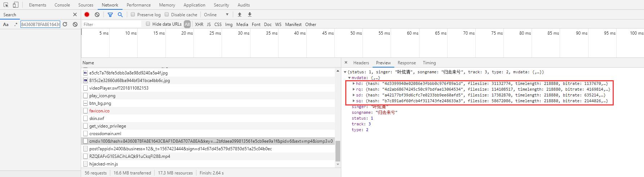Screen dimensions: 644x177
Task: Clear the network log
Action: coord(97,14)
